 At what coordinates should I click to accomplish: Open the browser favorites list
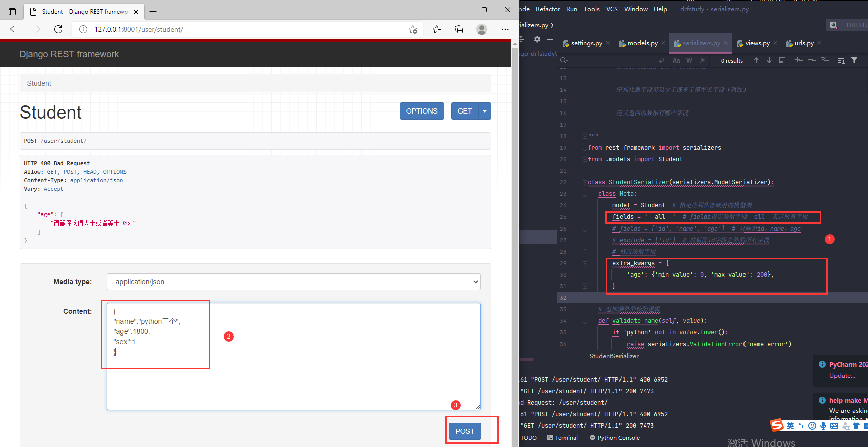(437, 29)
